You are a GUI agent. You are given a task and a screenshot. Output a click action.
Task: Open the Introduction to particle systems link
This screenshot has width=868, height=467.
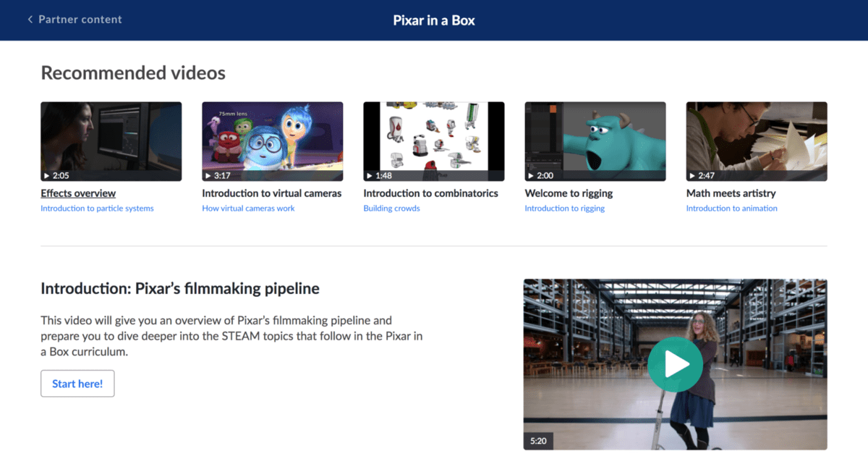click(x=97, y=208)
